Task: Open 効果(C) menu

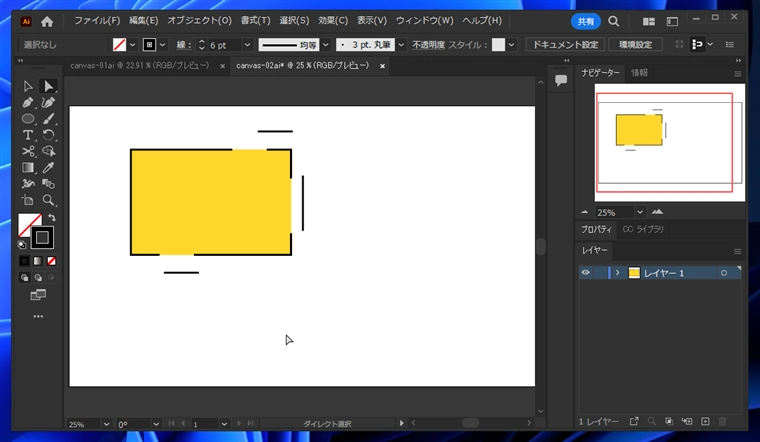Action: [x=333, y=21]
